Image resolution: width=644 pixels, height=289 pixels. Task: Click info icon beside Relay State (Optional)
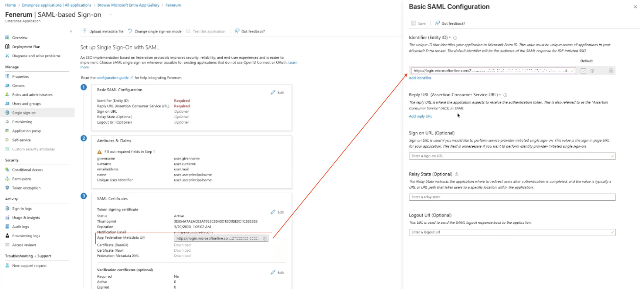(x=457, y=174)
